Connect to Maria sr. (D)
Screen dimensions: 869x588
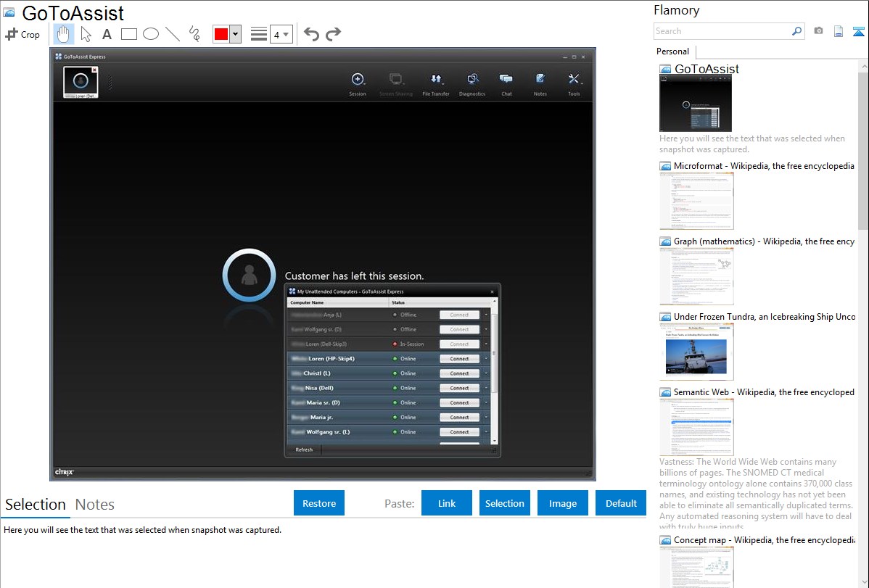[x=459, y=403]
